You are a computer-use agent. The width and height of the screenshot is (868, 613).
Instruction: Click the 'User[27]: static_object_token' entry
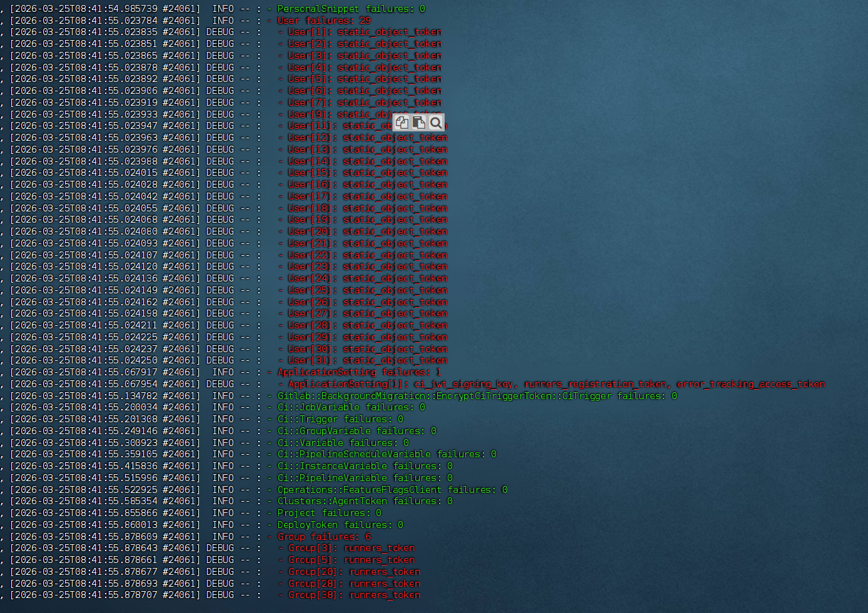click(x=368, y=313)
